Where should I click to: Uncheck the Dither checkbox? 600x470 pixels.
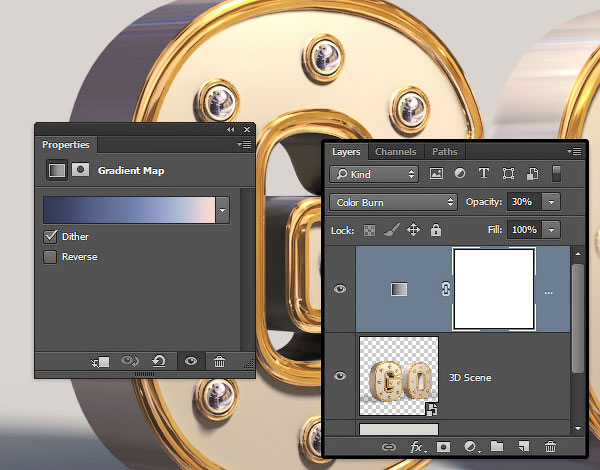[51, 236]
